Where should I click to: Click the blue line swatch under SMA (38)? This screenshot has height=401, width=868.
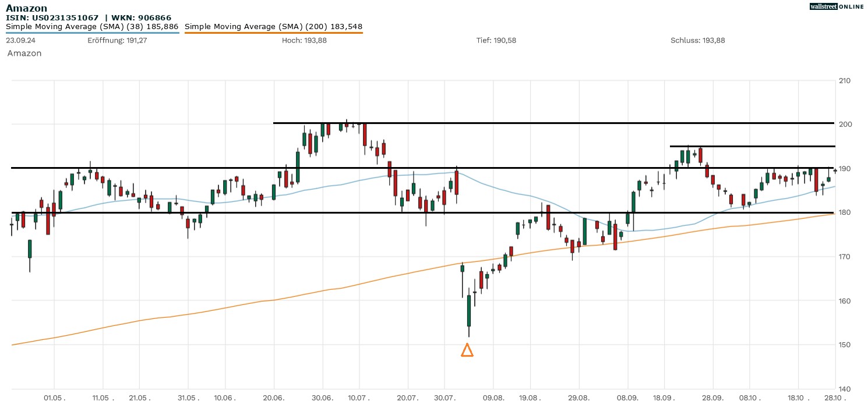tap(92, 33)
